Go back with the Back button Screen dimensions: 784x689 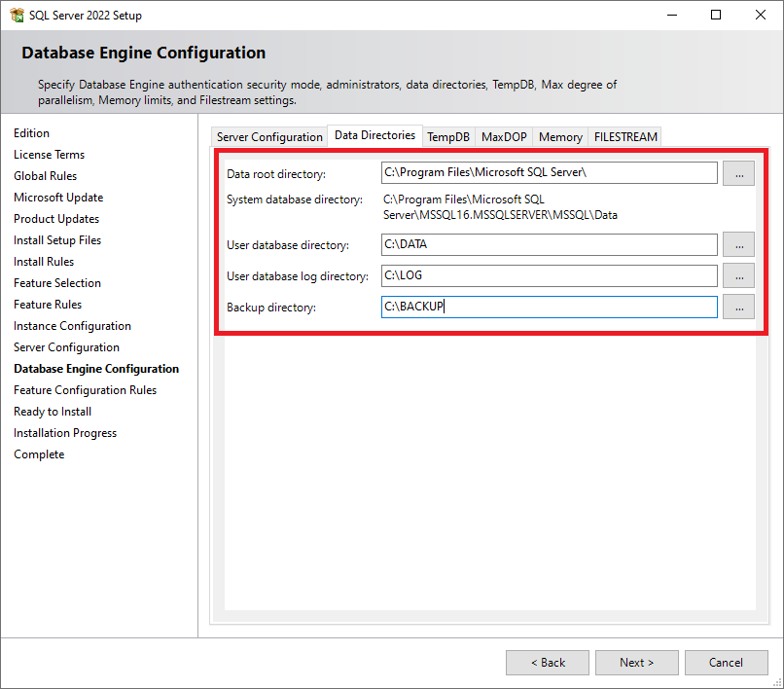coord(548,663)
